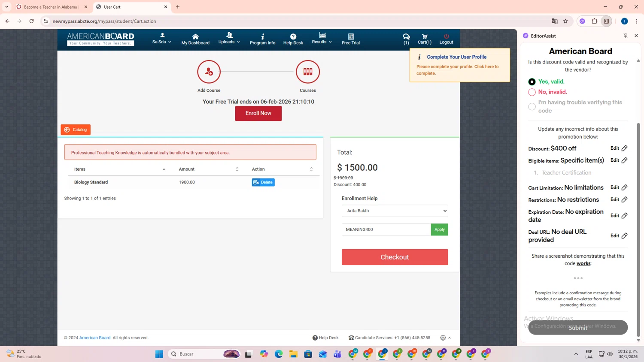The image size is (644, 362).
Task: Toggle the browser side panel icon
Action: point(606,21)
